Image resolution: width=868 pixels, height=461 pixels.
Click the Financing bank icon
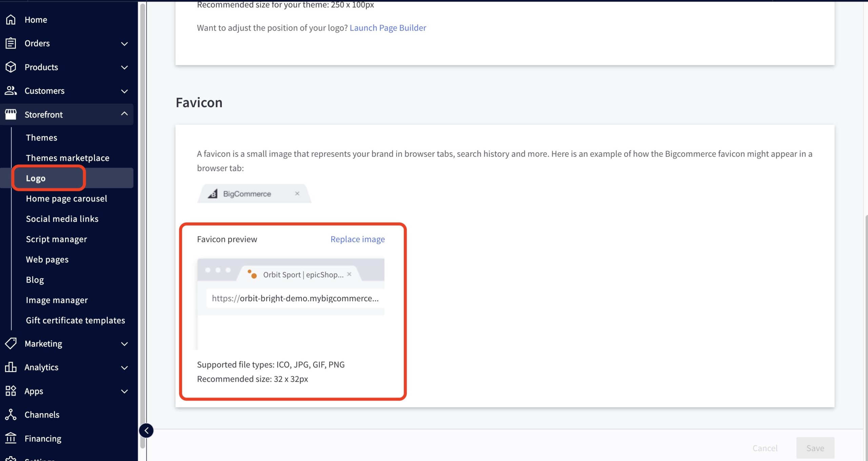(11, 438)
